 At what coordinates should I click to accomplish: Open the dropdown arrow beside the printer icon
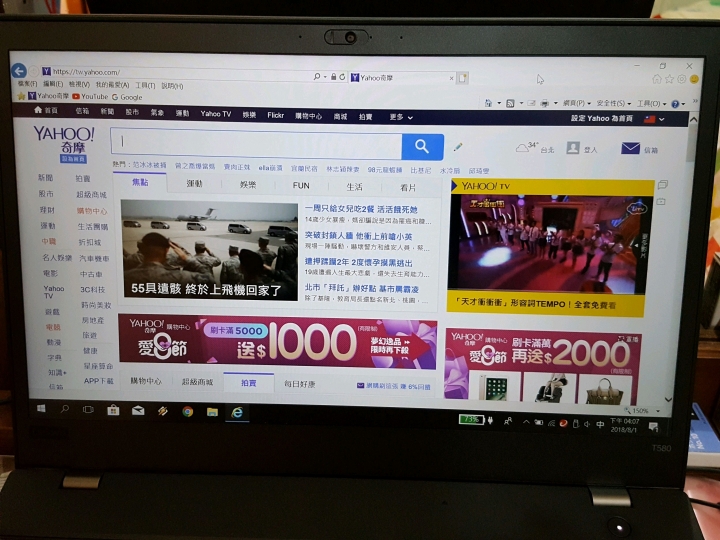pyautogui.click(x=555, y=103)
